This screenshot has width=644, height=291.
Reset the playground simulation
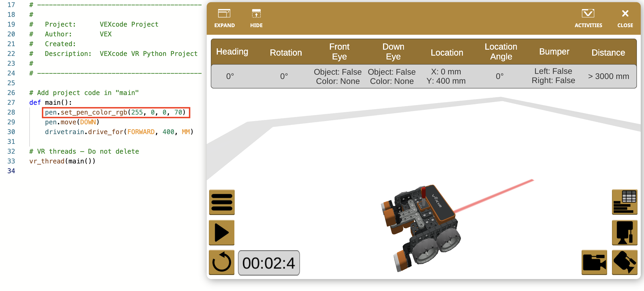point(221,262)
